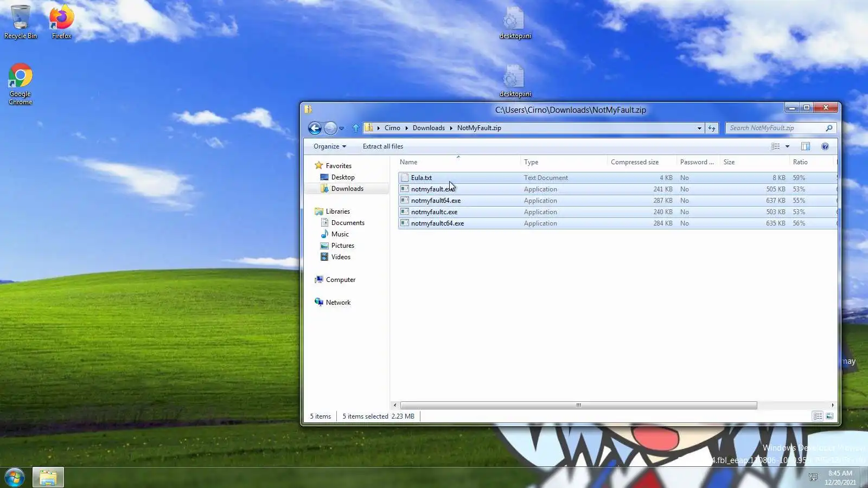This screenshot has width=868, height=488.
Task: Click the "637 KB" size cell
Action: [x=776, y=201]
